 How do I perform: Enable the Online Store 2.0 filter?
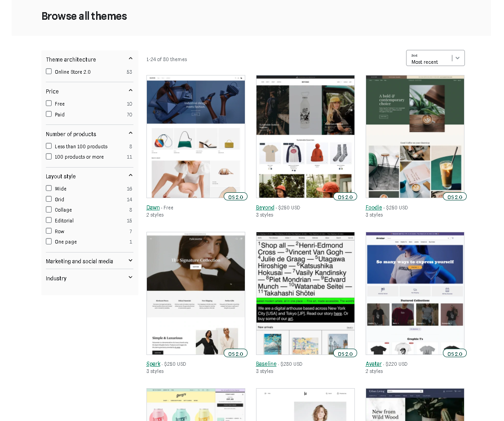[49, 71]
